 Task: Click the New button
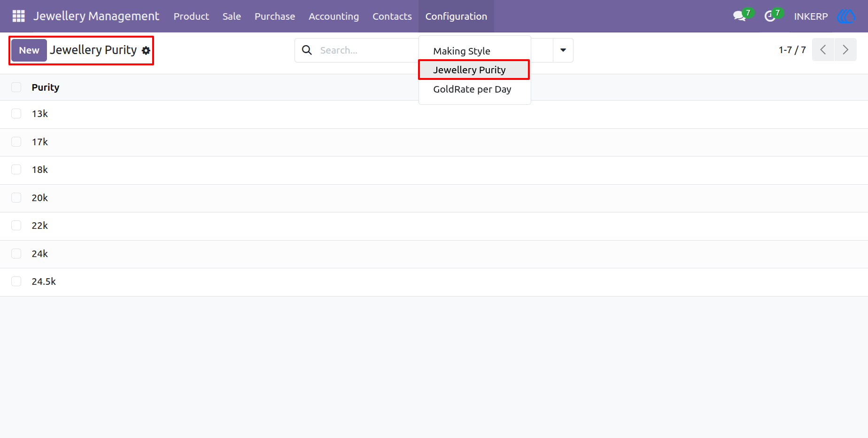coord(29,50)
